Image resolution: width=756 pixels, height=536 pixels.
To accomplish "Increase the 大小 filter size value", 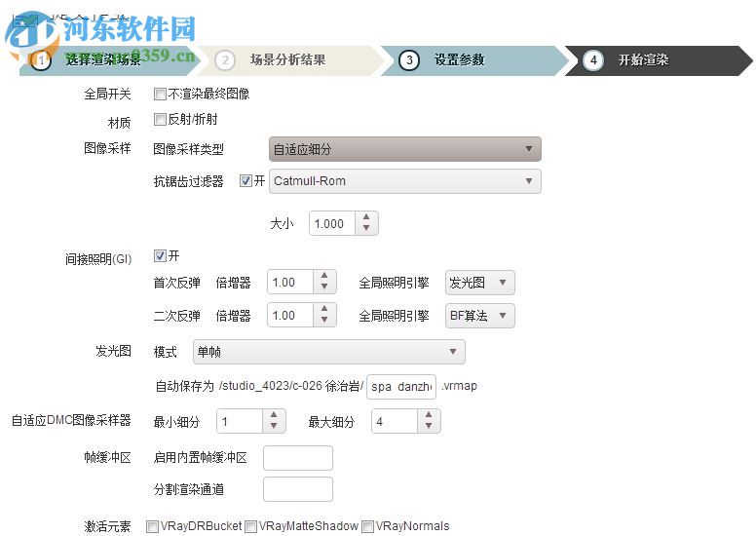I will (366, 217).
